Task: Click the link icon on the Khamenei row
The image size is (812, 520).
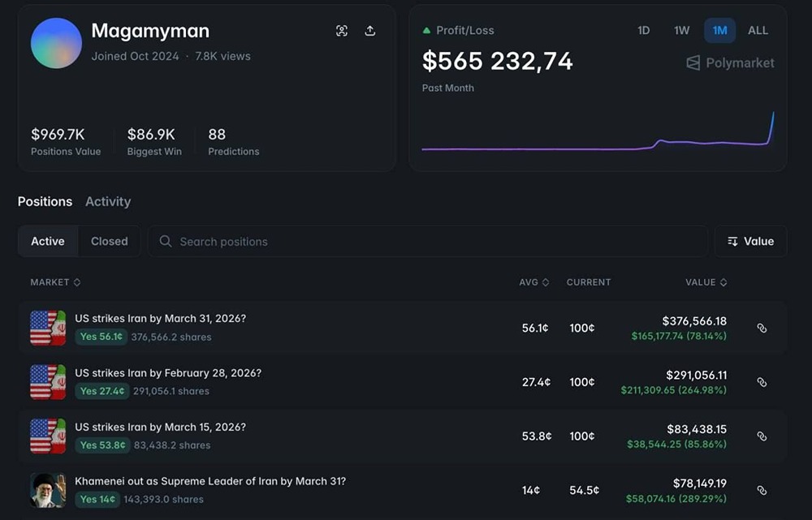Action: [x=762, y=490]
